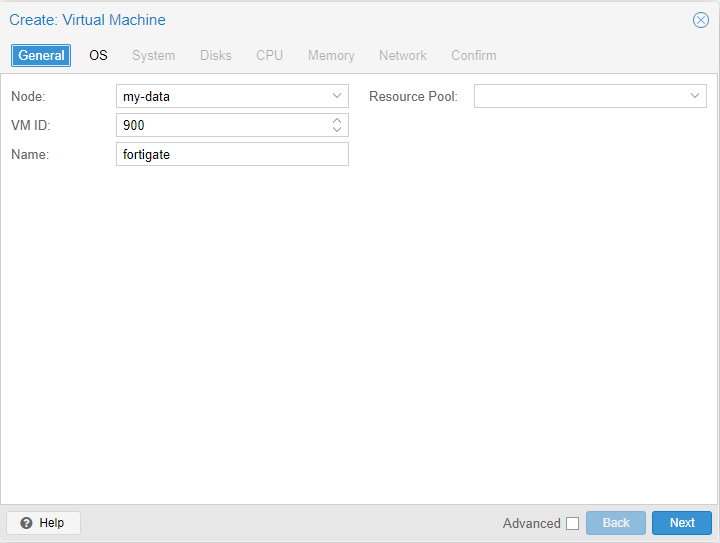Image resolution: width=720 pixels, height=543 pixels.
Task: Click the Name field containing fortigate
Action: [232, 154]
